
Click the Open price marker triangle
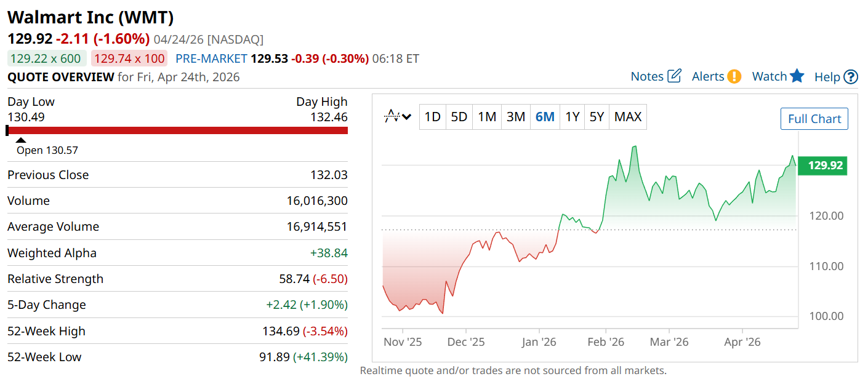(21, 140)
